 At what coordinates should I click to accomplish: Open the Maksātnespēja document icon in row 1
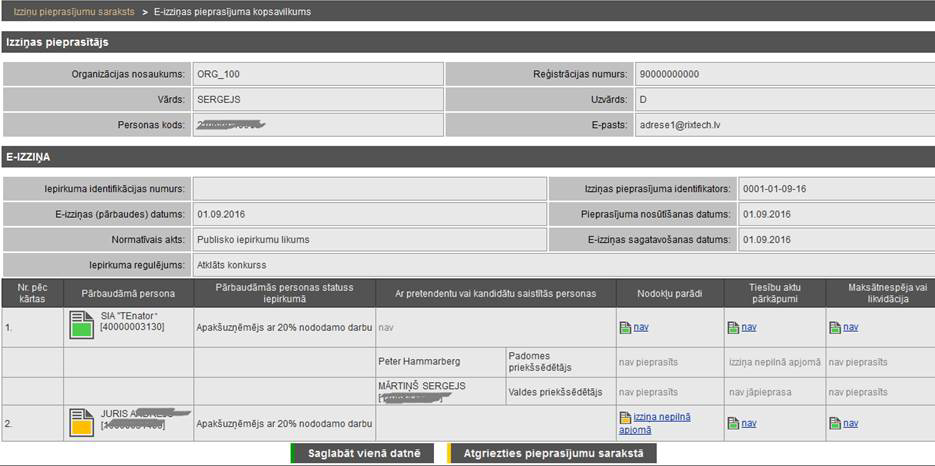click(x=834, y=327)
